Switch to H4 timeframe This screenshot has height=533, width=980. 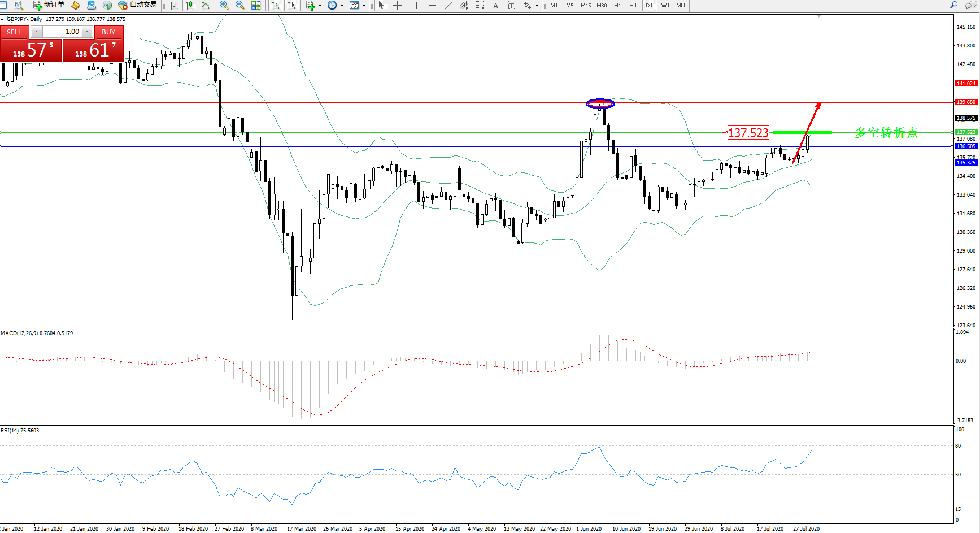[633, 5]
